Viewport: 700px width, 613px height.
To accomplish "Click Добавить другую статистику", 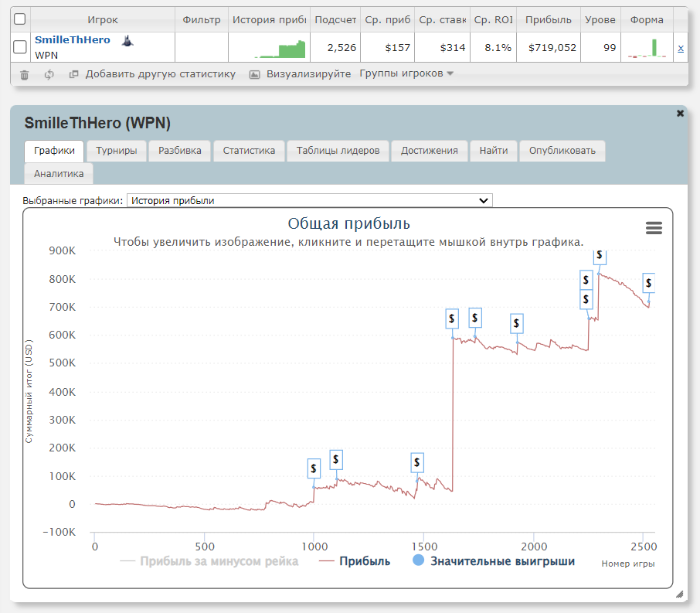I will tap(159, 74).
